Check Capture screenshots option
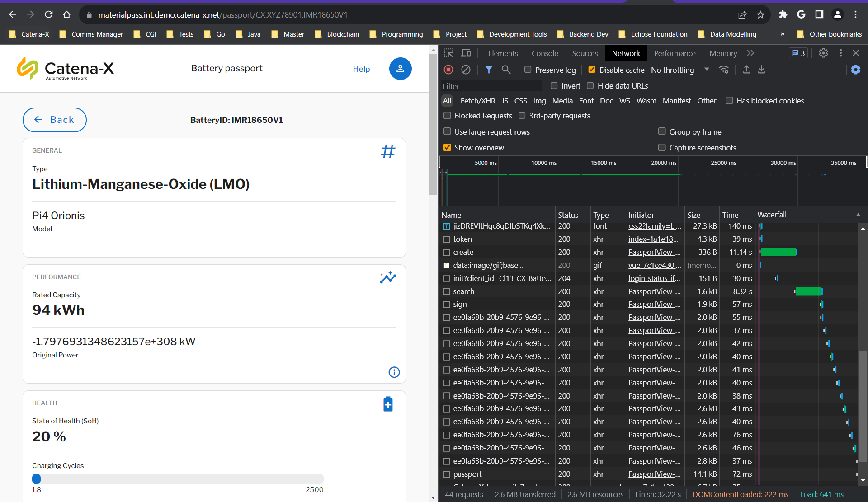Image resolution: width=868 pixels, height=502 pixels. 662,147
